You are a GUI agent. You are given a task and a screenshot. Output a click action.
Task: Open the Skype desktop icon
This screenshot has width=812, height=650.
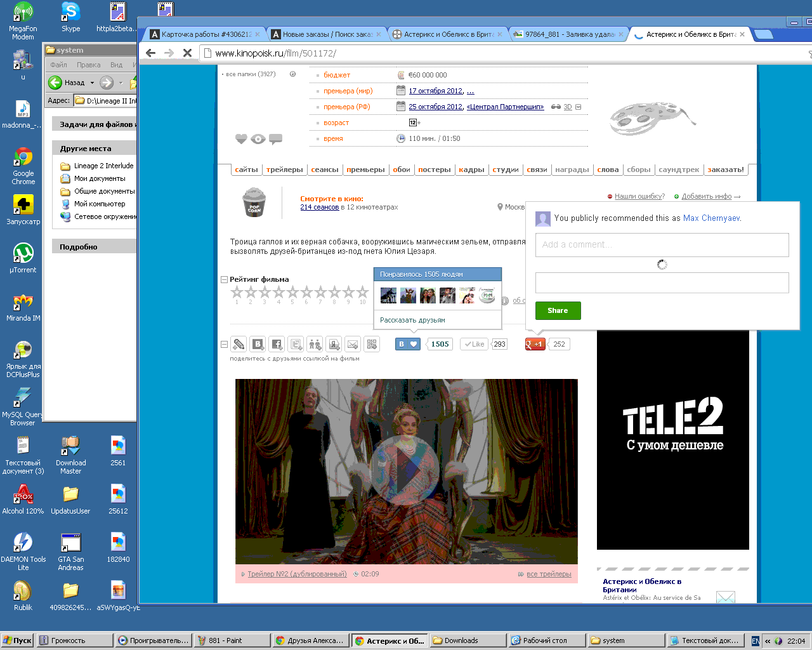click(x=71, y=17)
